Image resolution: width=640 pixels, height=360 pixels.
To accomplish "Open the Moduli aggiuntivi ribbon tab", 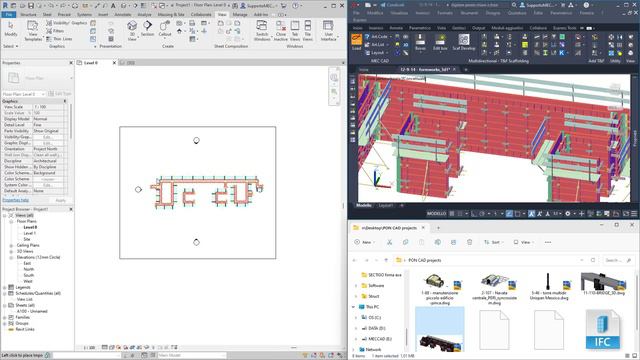I will tap(507, 28).
